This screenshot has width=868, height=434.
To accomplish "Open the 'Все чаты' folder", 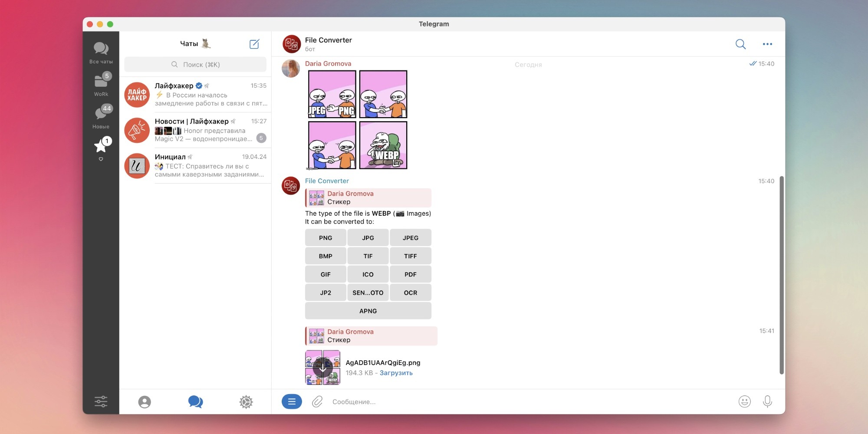I will 101,53.
